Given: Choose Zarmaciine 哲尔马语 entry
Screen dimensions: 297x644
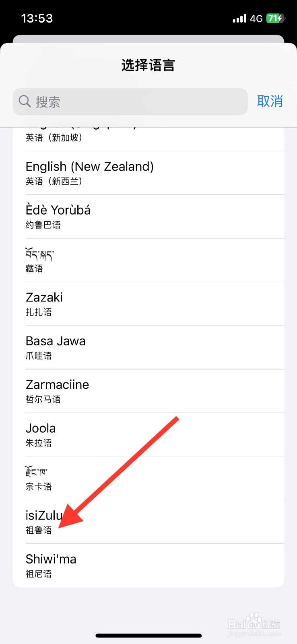Looking at the screenshot, I should click(148, 391).
